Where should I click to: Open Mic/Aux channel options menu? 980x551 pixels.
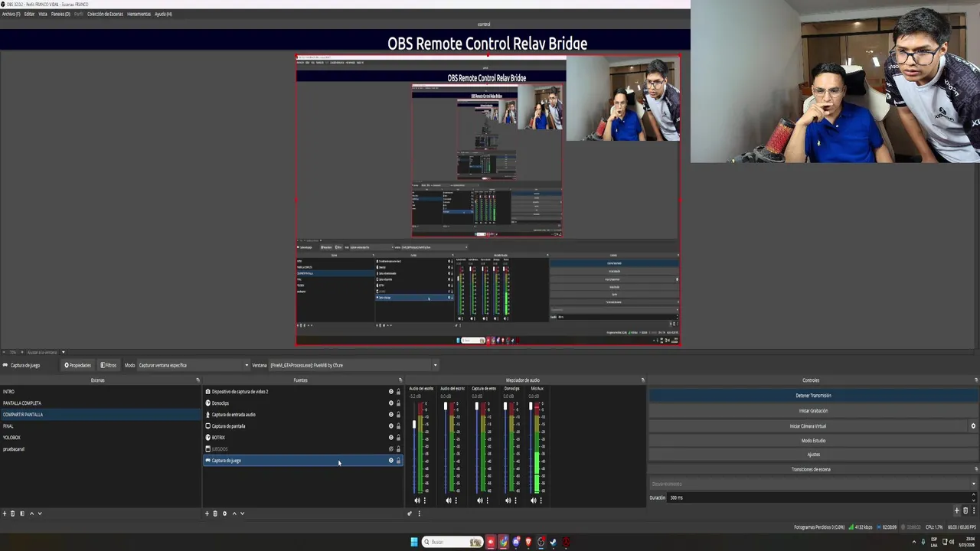[x=541, y=500]
